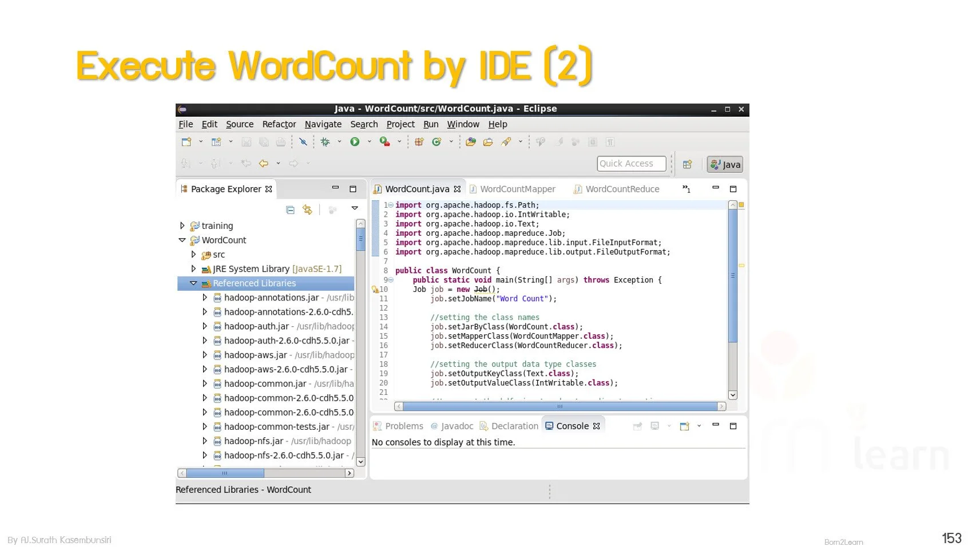
Task: Open the Back history dropdown arrow
Action: coord(278,163)
